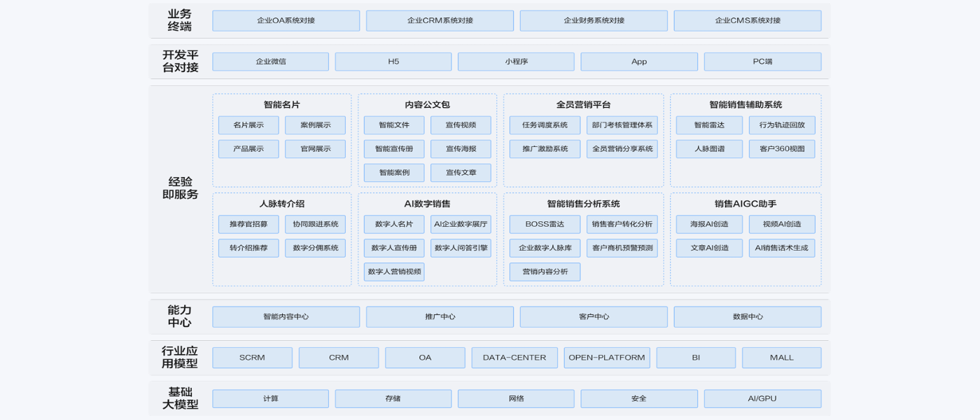Viewport: 980px width, 420px height.
Task: Choose the 客户商机预警预测 block
Action: click(622, 248)
